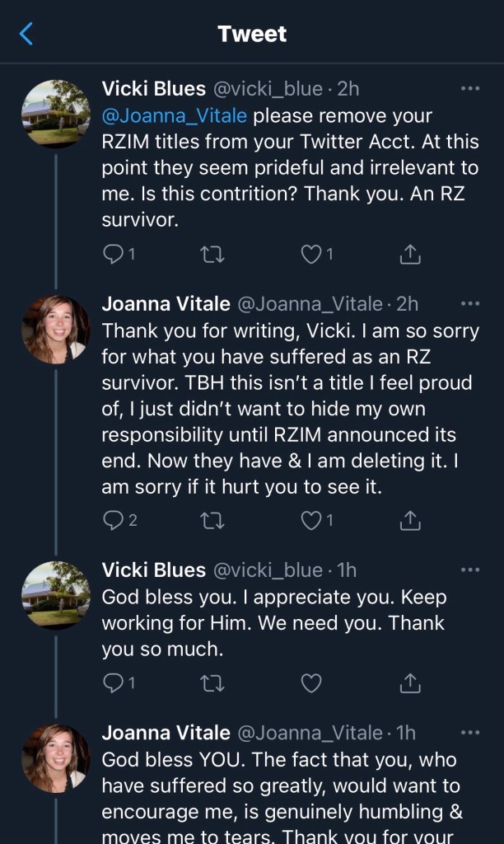This screenshot has height=844, width=504.
Task: Open more options on Vicki's first tweet
Action: (470, 88)
